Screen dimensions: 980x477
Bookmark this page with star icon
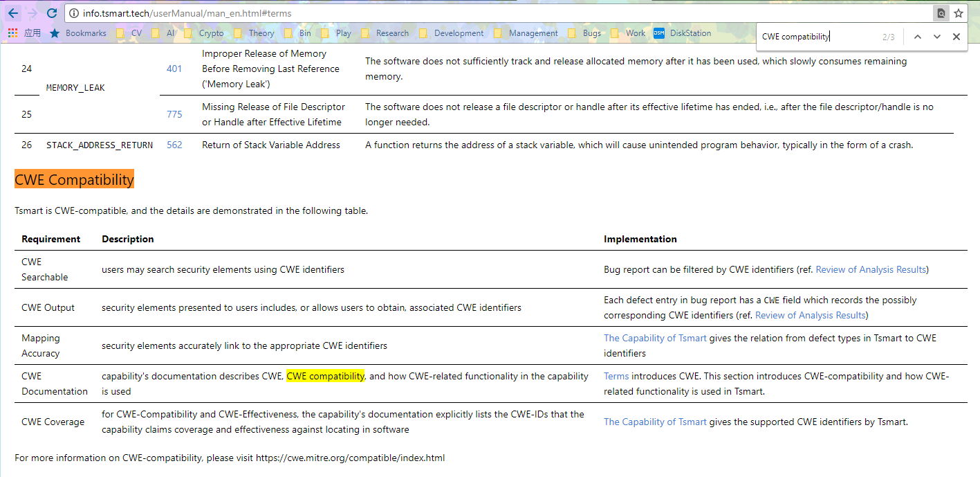coord(959,13)
